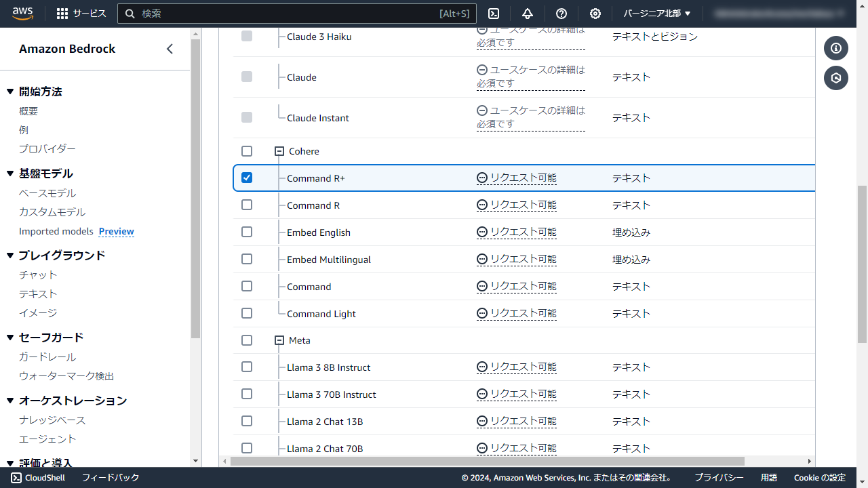The width and height of the screenshot is (868, 488).
Task: Collapse the 基盤モデル sidebar section
Action: pos(10,174)
